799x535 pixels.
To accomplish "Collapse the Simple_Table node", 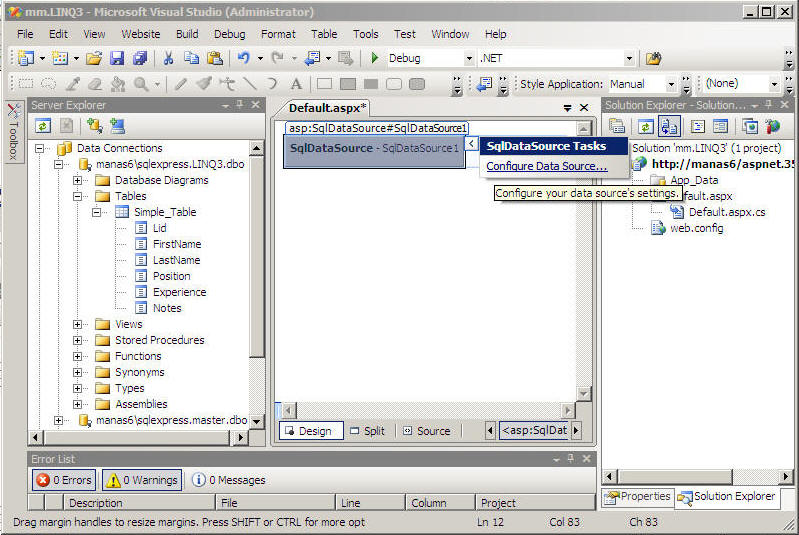I will point(97,212).
